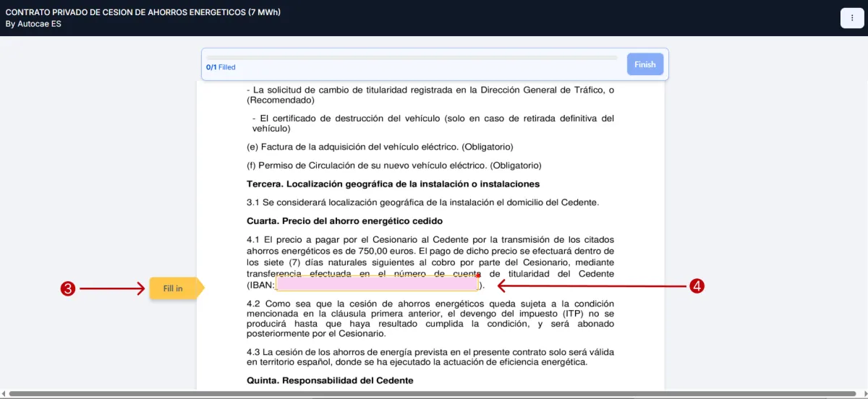The image size is (868, 399).
Task: Click paragraph 3.1 about localización geográfica
Action: coord(422,202)
